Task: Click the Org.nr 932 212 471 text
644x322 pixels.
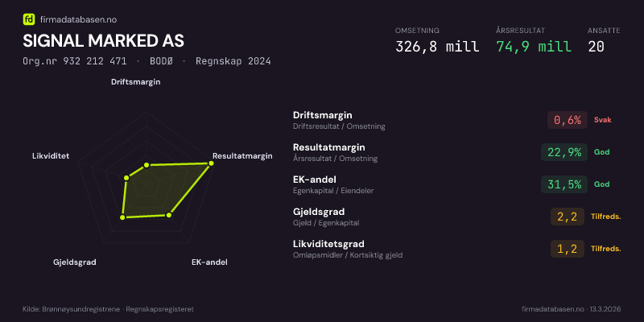Action: click(75, 61)
